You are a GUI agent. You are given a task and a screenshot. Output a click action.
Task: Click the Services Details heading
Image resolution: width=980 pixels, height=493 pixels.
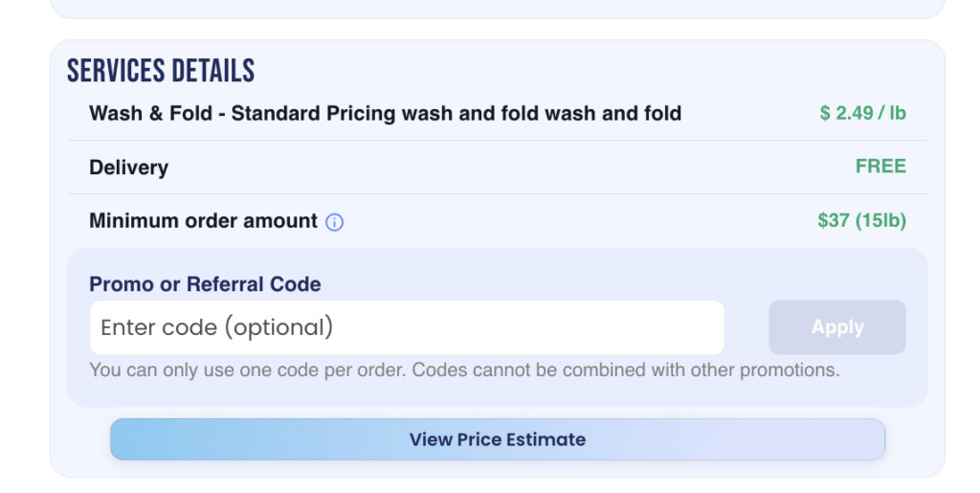tap(161, 70)
